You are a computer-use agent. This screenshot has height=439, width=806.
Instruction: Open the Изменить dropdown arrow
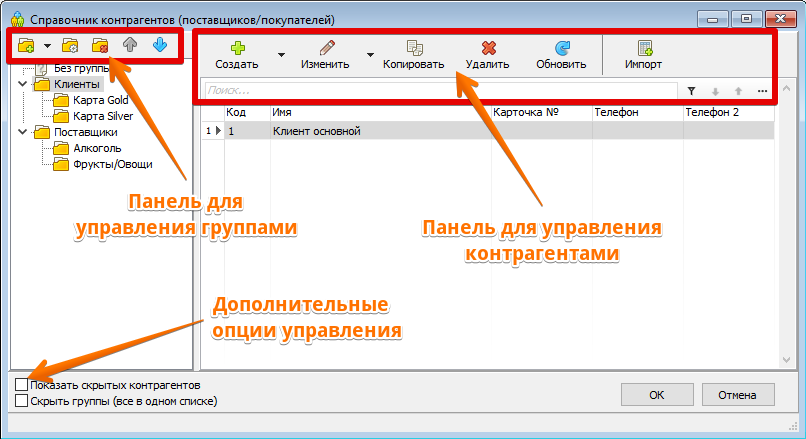click(370, 54)
